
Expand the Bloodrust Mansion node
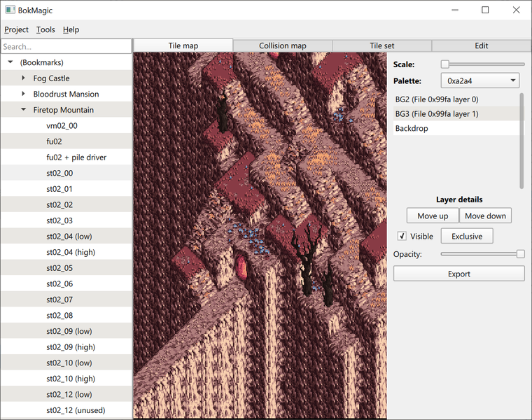coord(23,94)
